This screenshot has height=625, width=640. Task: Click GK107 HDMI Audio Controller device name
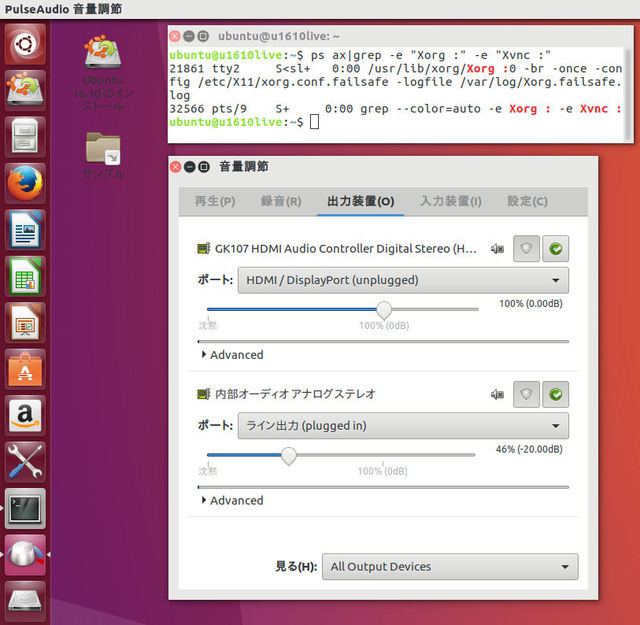click(346, 249)
